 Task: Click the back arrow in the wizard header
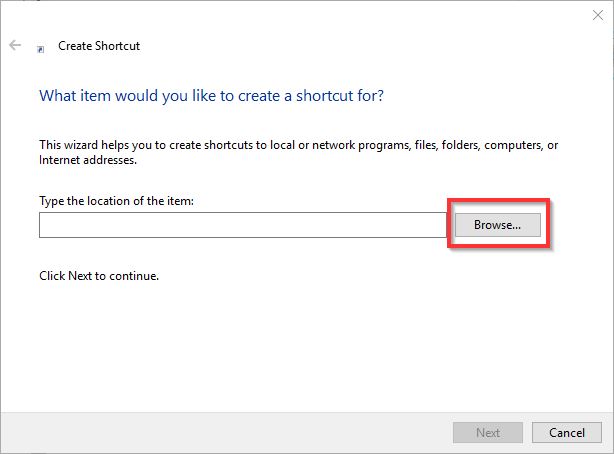15,46
